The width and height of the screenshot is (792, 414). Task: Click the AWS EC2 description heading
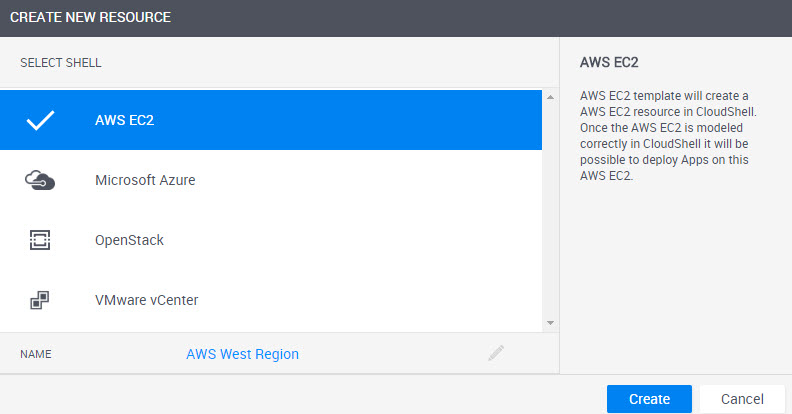pos(609,63)
